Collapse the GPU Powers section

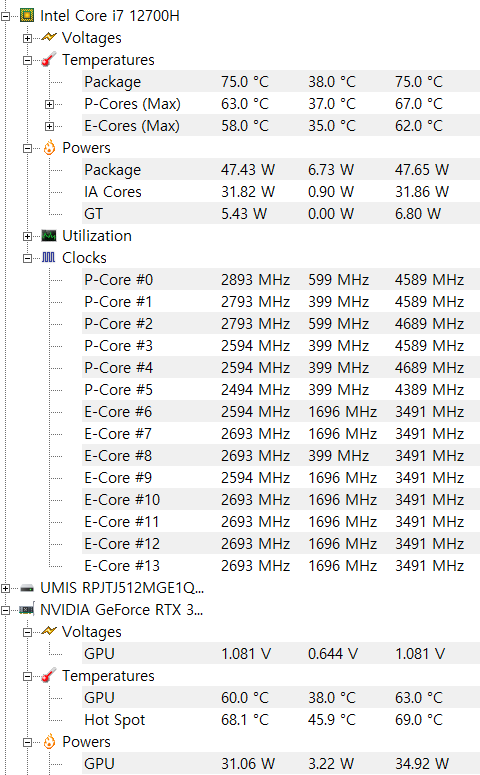click(x=28, y=742)
